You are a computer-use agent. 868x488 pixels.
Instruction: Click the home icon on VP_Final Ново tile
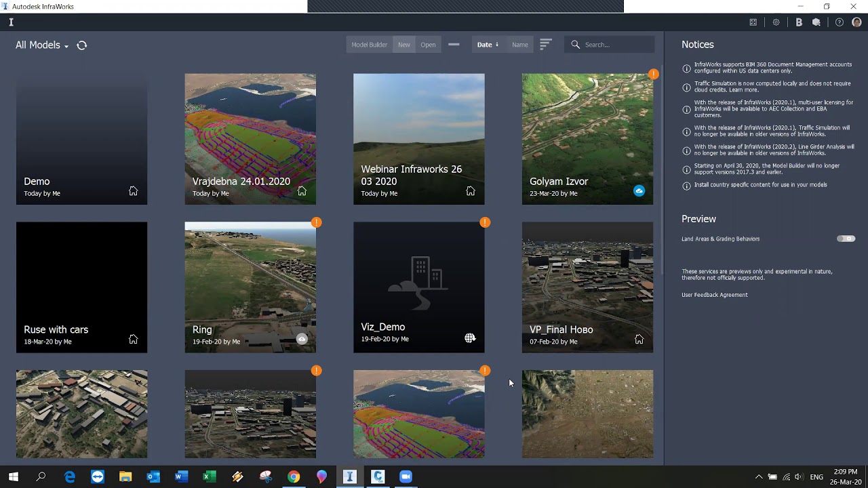pos(639,339)
